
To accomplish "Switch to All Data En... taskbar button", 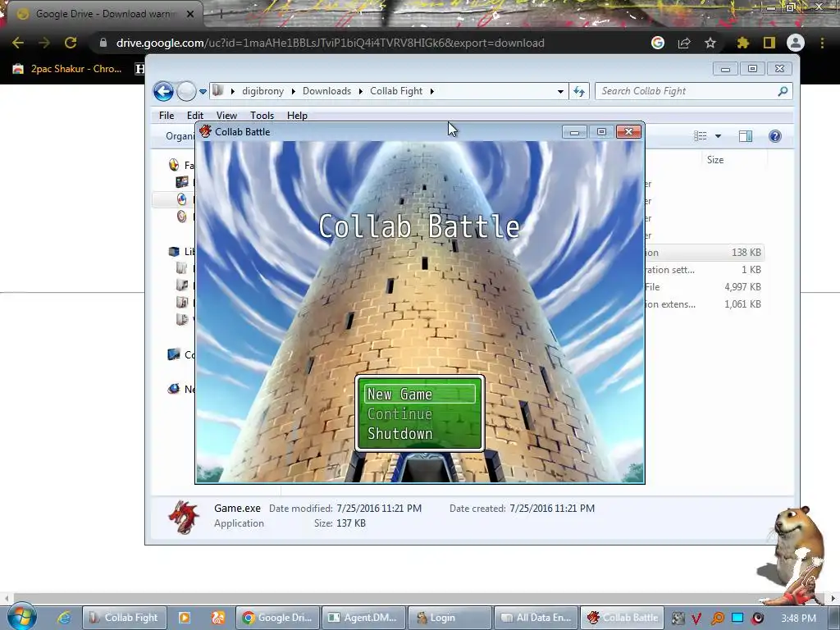I will coord(536,618).
